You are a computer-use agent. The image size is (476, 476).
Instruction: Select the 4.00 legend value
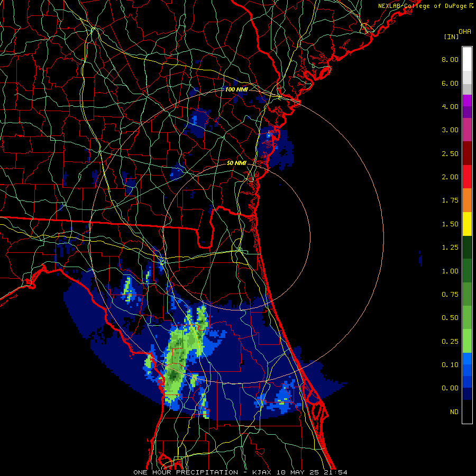(450, 106)
